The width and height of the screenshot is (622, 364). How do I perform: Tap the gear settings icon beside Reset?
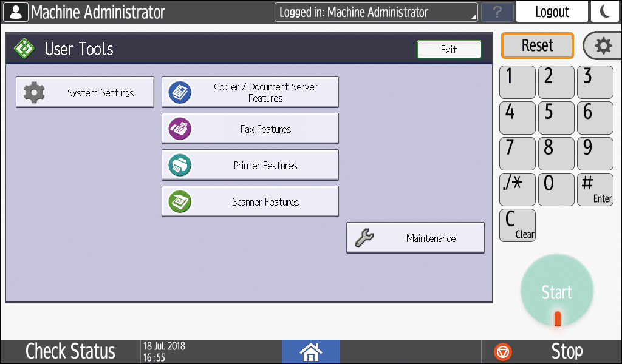603,45
